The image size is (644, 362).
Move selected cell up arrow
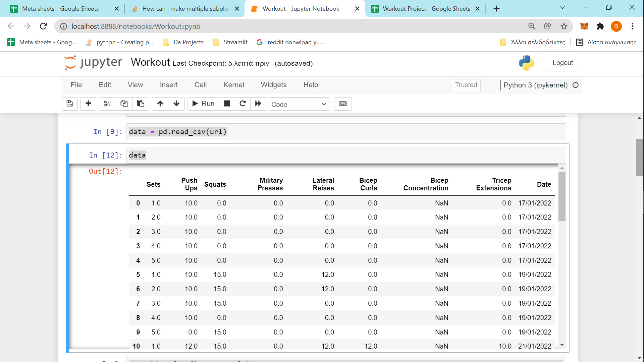coord(160,104)
